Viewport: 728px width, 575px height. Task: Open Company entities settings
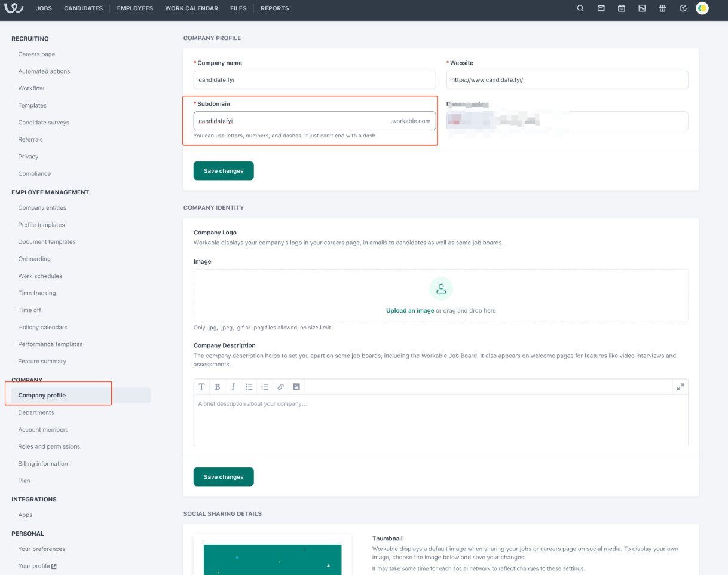pos(42,208)
